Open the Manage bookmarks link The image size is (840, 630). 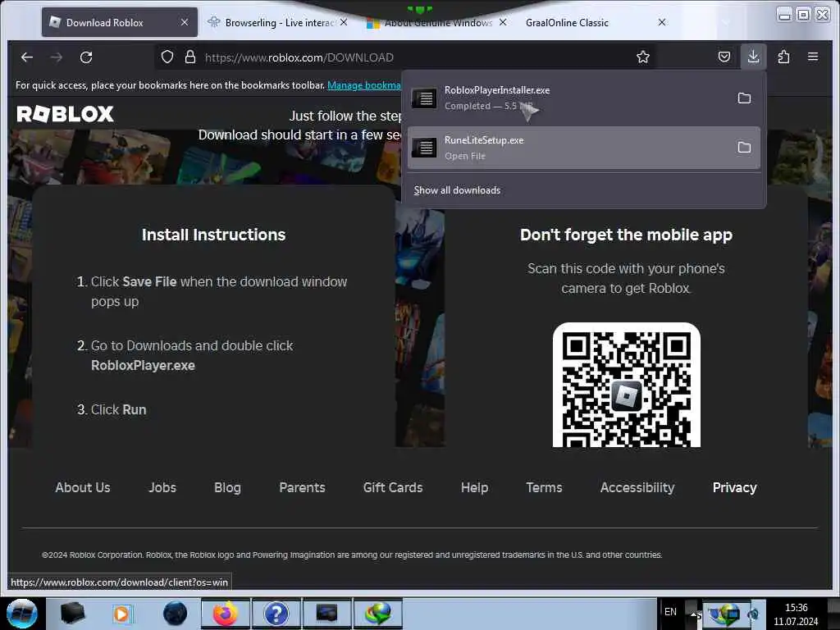click(x=363, y=85)
